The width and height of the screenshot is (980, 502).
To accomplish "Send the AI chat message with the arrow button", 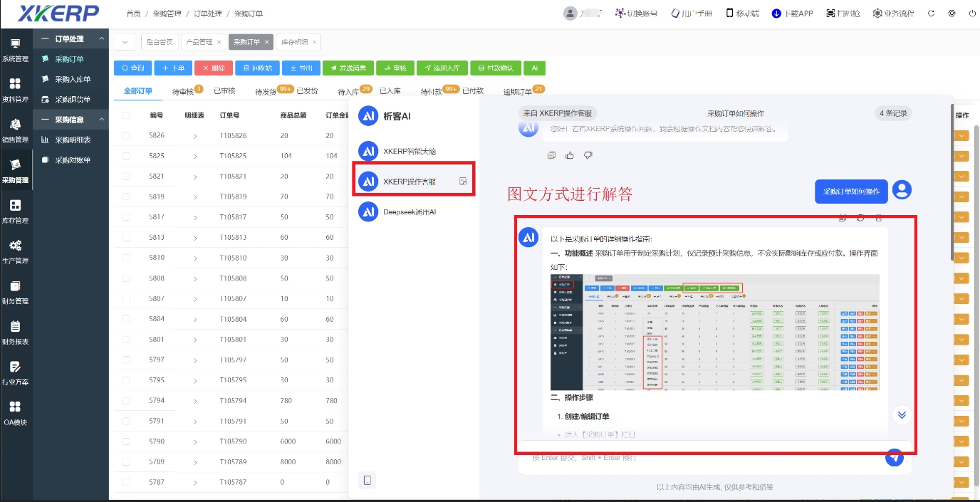I will click(895, 458).
